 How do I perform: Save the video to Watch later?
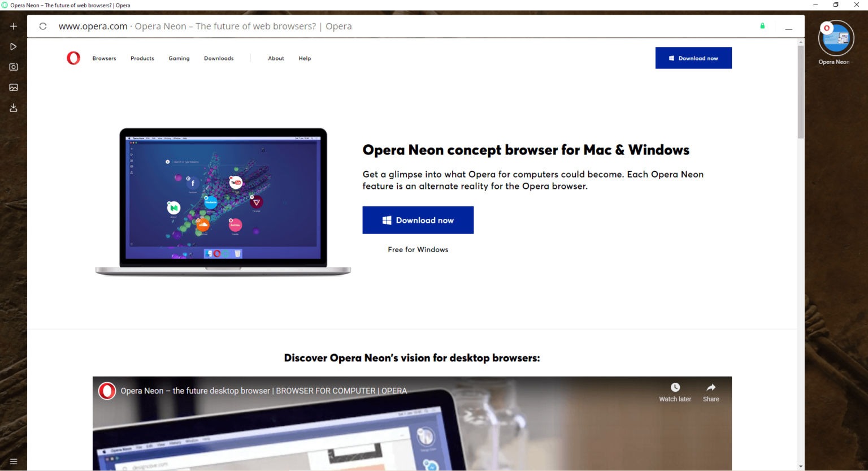point(675,391)
